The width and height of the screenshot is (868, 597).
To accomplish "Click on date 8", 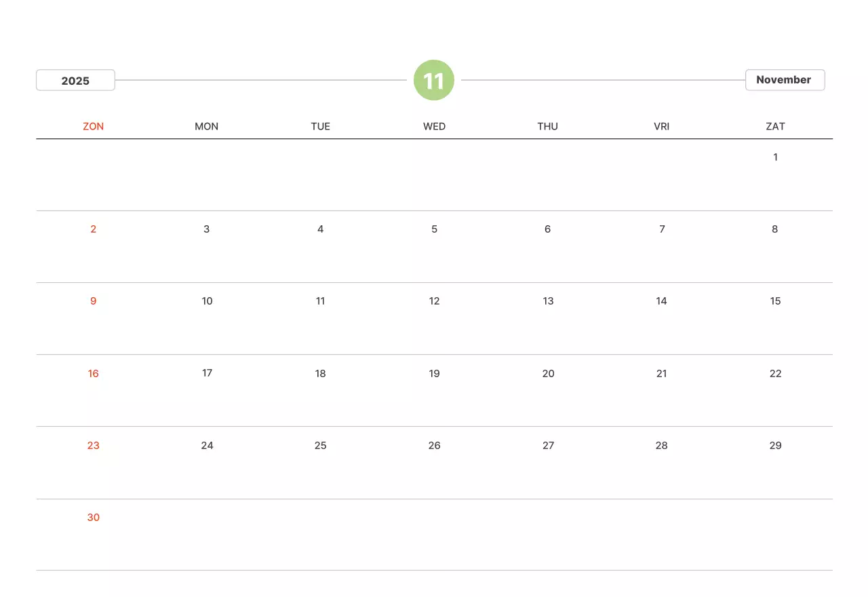I will click(775, 229).
